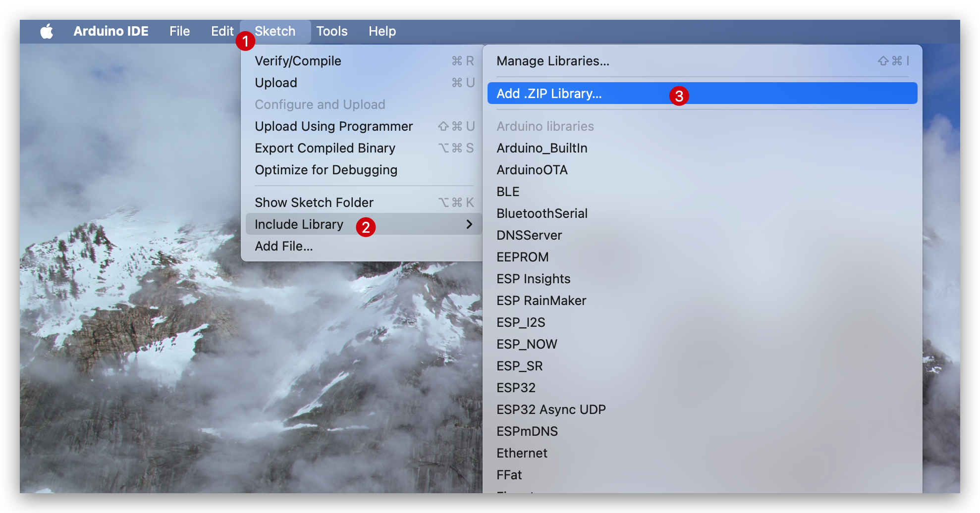Include the ESP32 Async UDP library
980x513 pixels.
[x=702, y=410]
